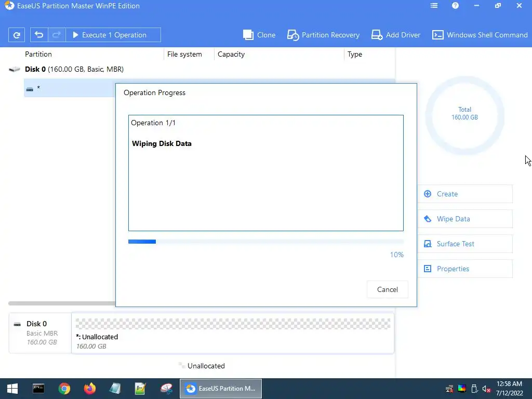Click the USB device tray icon

(474, 389)
